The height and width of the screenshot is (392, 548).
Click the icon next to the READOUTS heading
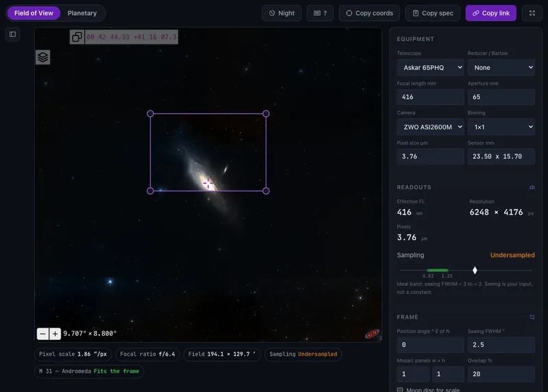[532, 187]
